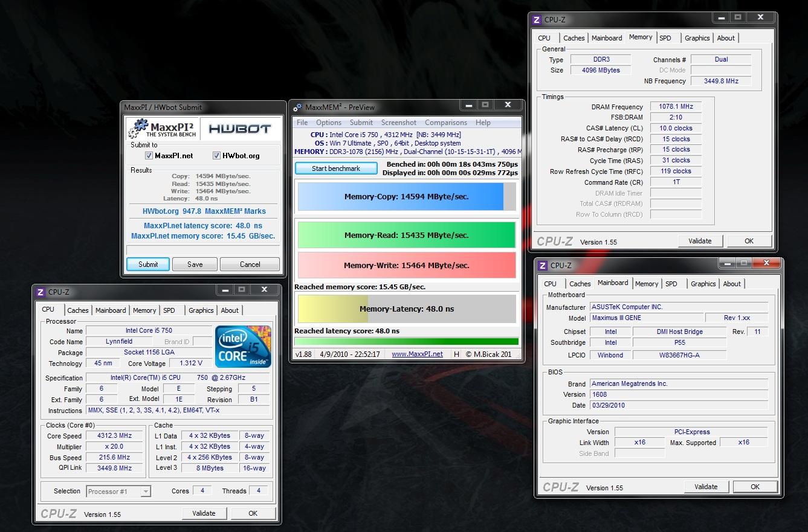The height and width of the screenshot is (532, 808).
Task: Click the MaxxPI² system bench logo
Action: click(163, 129)
